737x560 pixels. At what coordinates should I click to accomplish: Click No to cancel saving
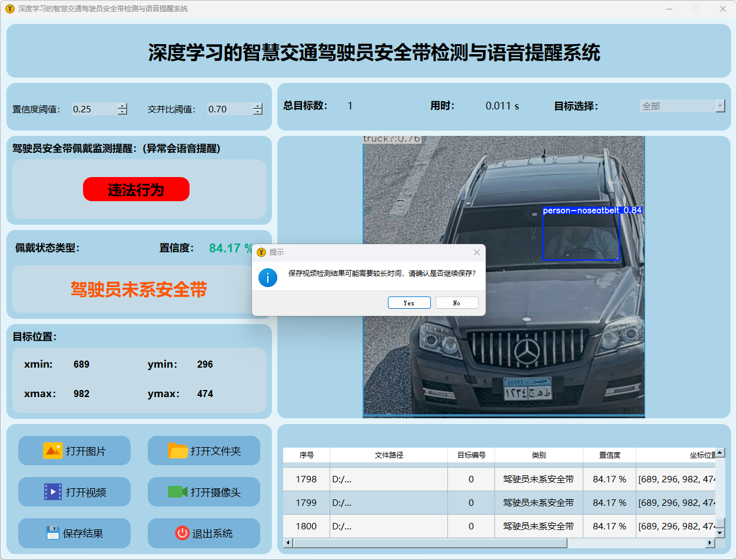[457, 303]
